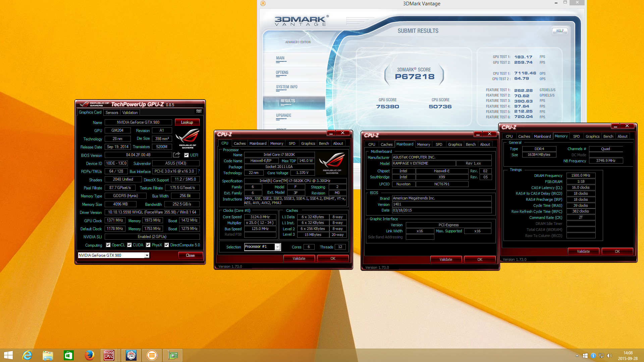Click the 3DMark score P67218
The height and width of the screenshot is (362, 644).
[x=415, y=77]
